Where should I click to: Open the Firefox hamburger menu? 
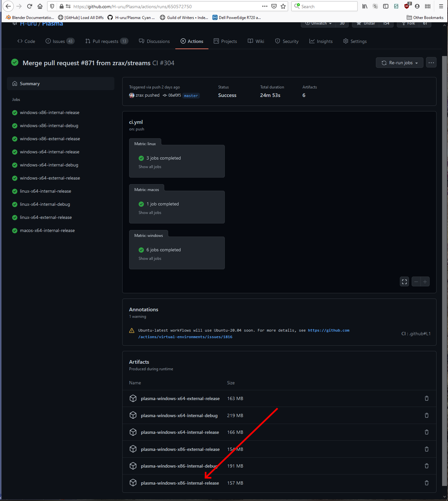pos(441,6)
